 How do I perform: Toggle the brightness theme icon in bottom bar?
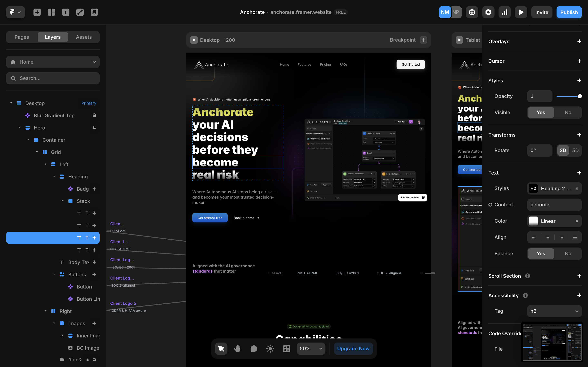click(270, 349)
